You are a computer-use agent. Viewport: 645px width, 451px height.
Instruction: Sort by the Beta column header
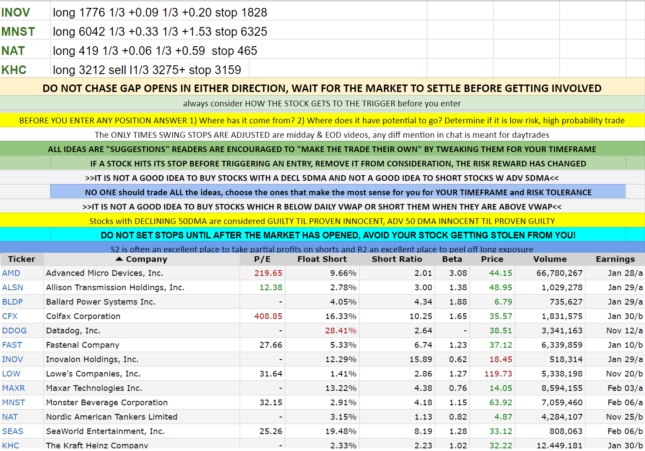[452, 259]
